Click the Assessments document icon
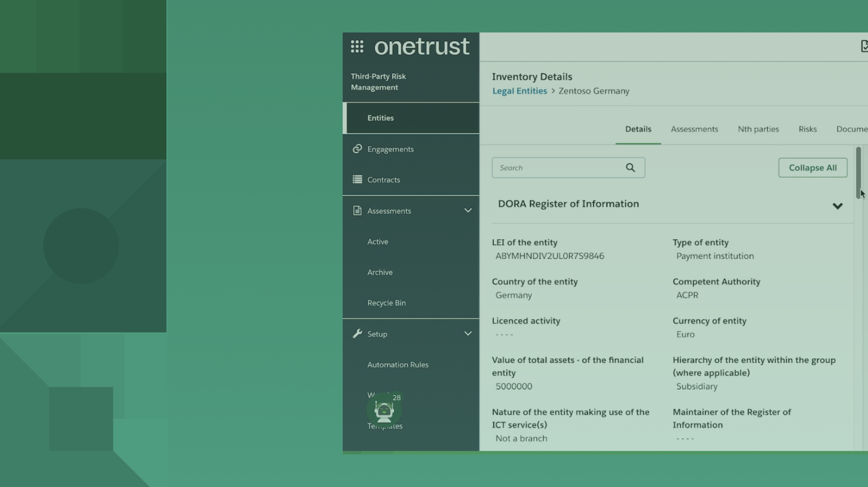This screenshot has width=868, height=487. tap(357, 211)
